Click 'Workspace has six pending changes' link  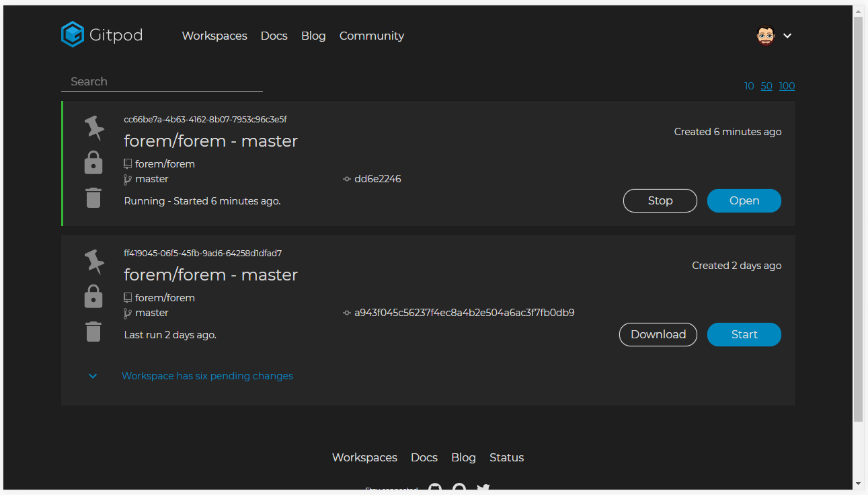(x=207, y=376)
